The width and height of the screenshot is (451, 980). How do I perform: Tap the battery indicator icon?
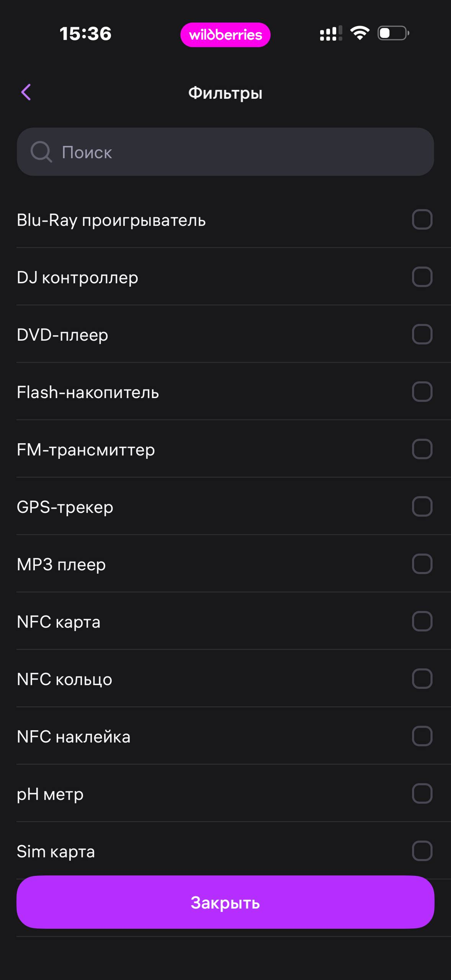pos(393,33)
